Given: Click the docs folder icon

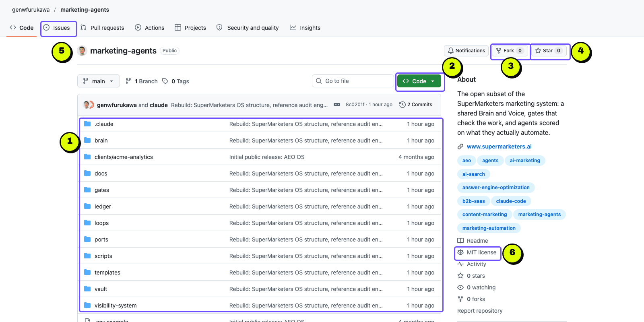Looking at the screenshot, I should (87, 173).
